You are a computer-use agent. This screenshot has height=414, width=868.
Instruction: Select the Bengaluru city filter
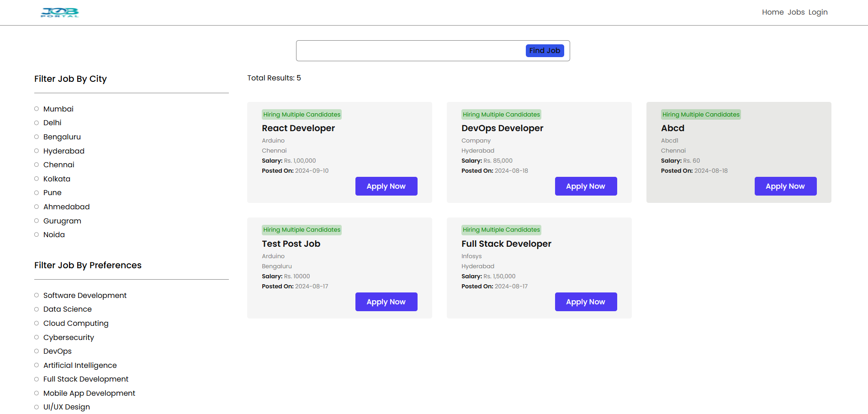[37, 136]
